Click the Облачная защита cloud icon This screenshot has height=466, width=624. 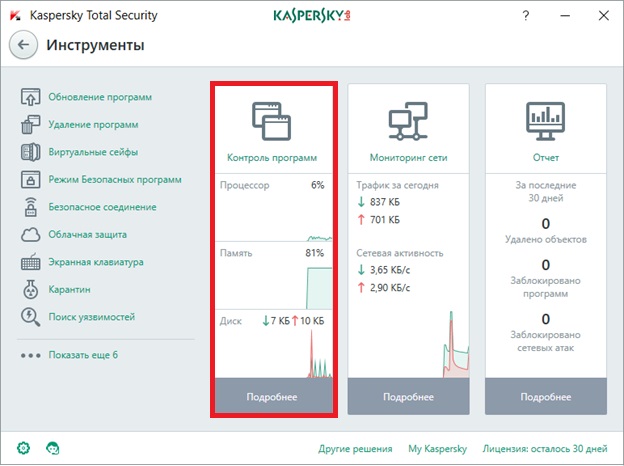click(30, 235)
